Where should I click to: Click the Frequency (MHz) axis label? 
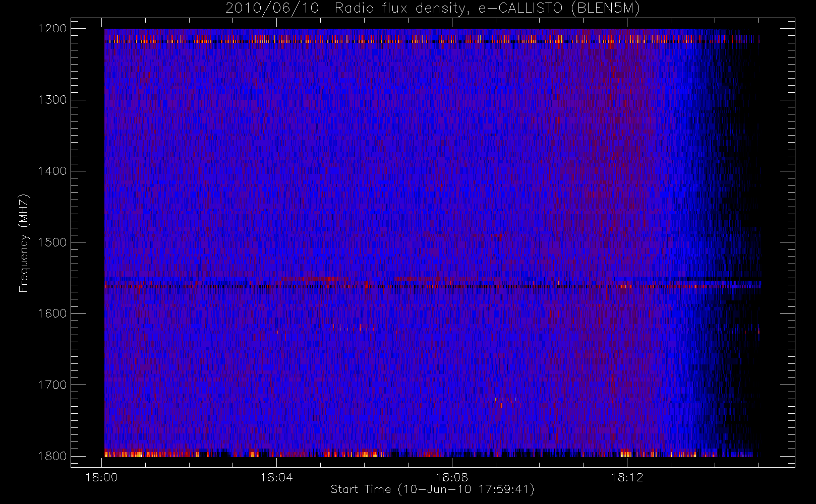[23, 243]
